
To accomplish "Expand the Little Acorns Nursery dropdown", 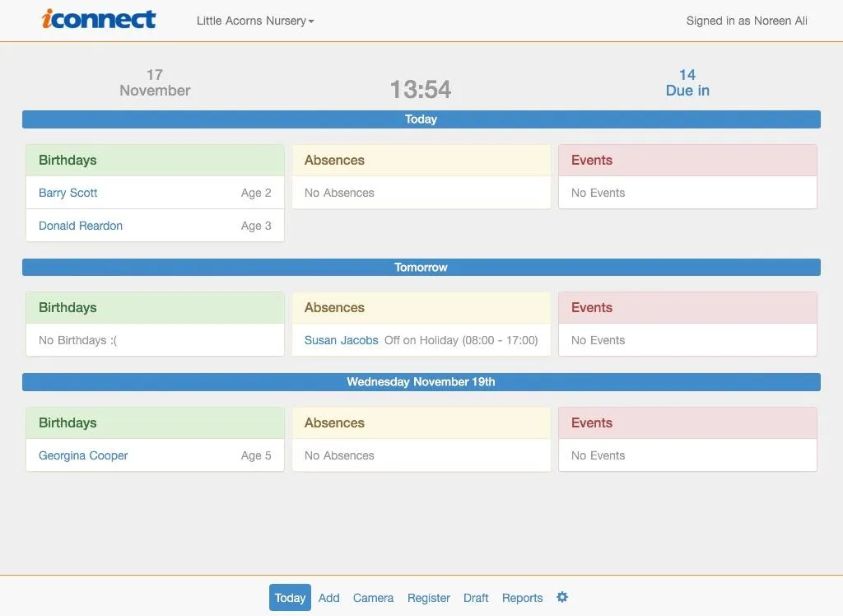I will coord(254,21).
